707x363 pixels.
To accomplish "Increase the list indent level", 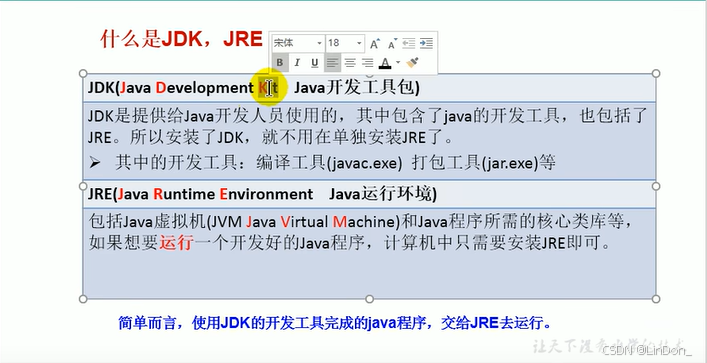I will 426,43.
